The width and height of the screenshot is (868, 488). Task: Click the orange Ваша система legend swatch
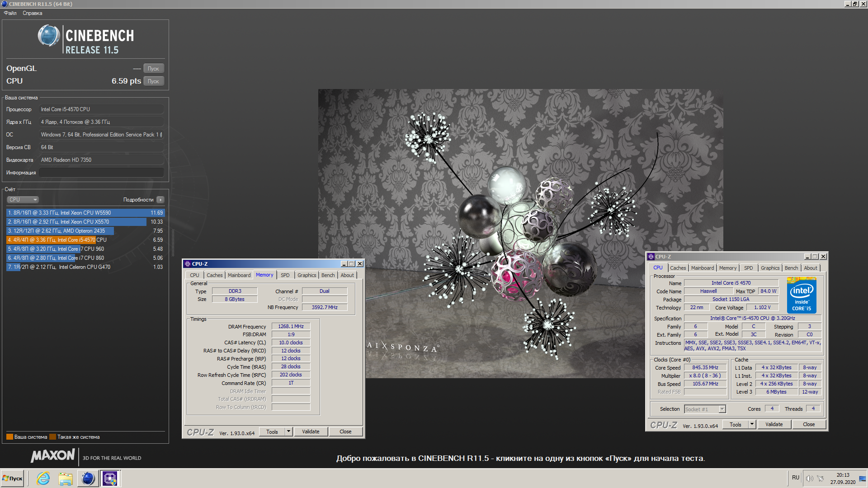pyautogui.click(x=9, y=437)
